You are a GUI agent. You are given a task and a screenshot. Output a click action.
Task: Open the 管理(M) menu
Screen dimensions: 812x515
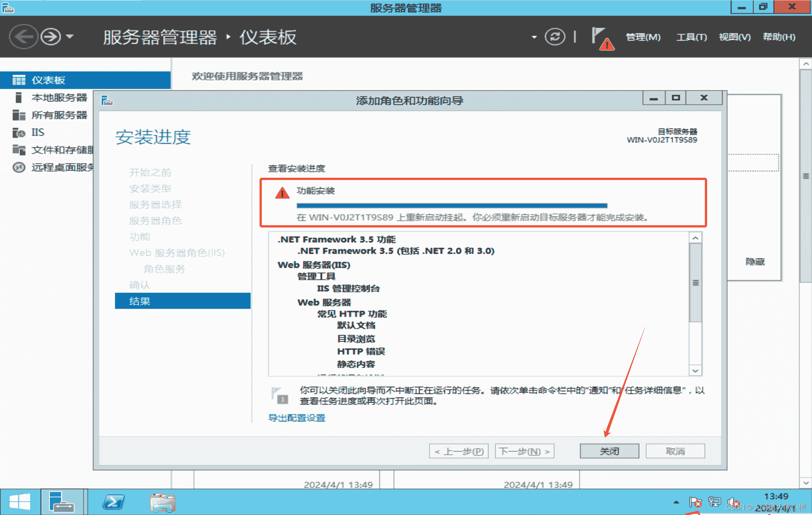(643, 36)
